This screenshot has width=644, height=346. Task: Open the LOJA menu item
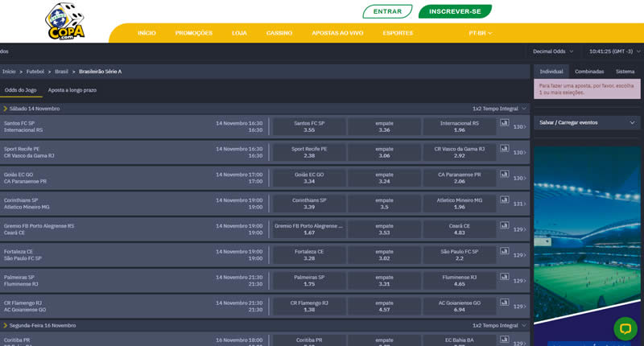[x=239, y=33]
